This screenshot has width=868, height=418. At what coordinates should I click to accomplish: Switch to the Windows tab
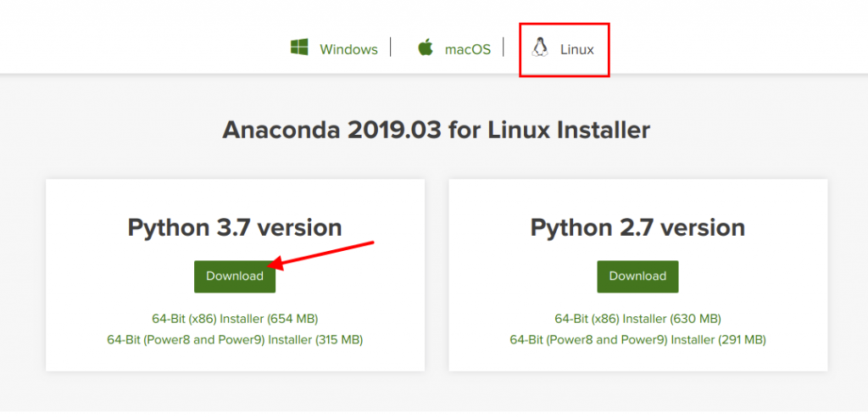point(348,49)
